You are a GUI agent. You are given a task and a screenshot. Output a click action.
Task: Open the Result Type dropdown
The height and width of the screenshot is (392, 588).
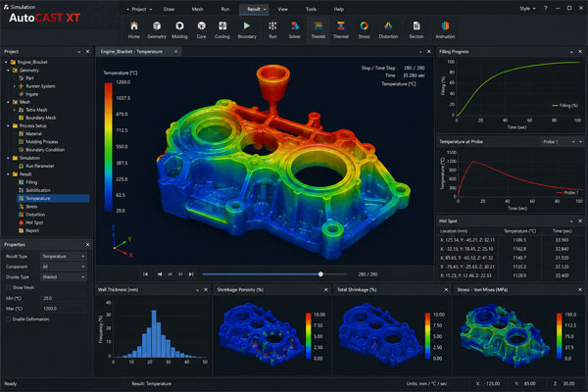[64, 256]
